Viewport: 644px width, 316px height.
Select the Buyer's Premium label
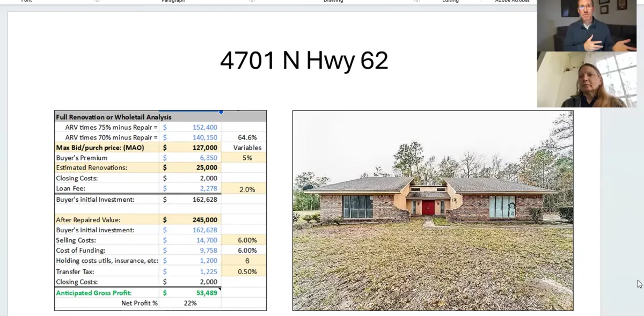point(82,158)
